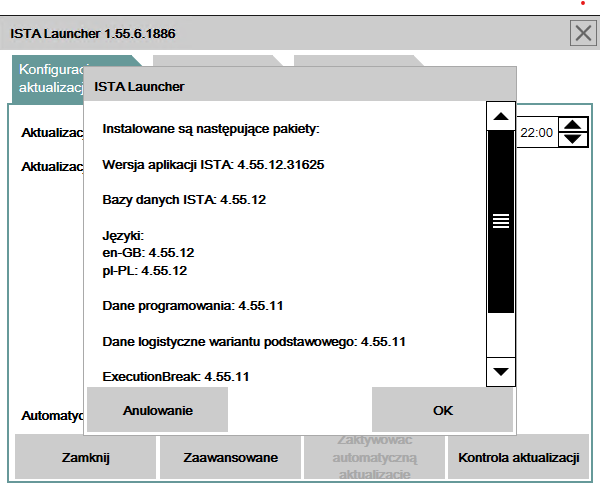The height and width of the screenshot is (485, 600).
Task: Click the black scrollbar thumb in dialog
Action: [501, 221]
